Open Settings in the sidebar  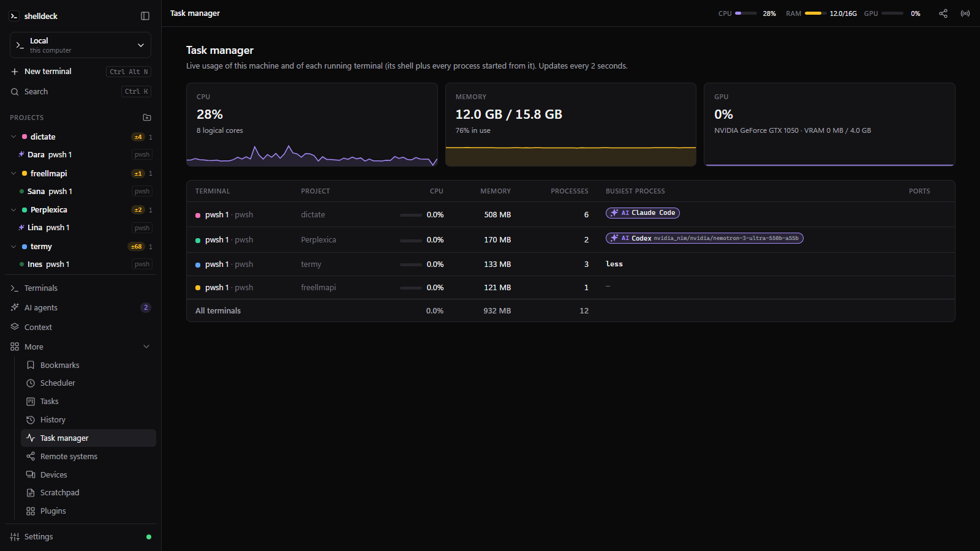coord(80,537)
